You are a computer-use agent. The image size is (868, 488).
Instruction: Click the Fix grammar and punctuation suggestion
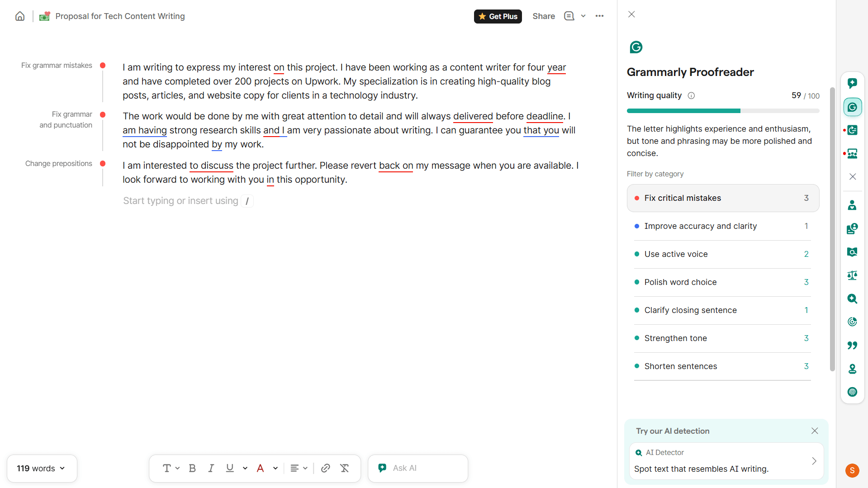(x=66, y=120)
